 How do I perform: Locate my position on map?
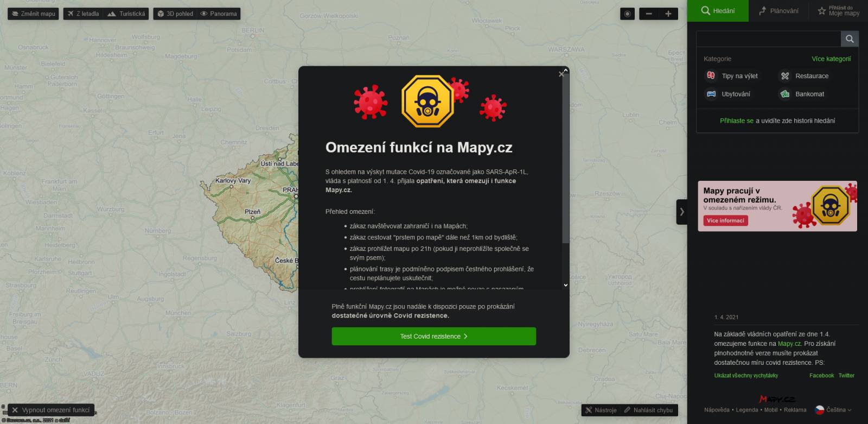[x=628, y=14]
